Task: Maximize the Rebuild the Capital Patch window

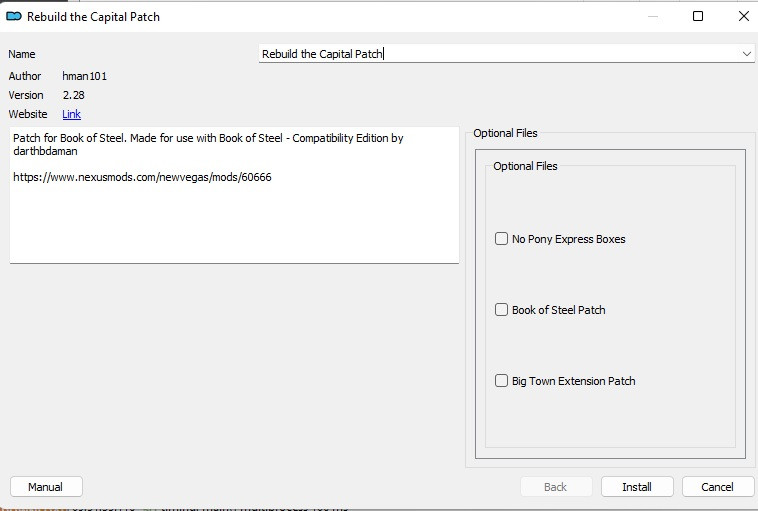Action: click(698, 16)
